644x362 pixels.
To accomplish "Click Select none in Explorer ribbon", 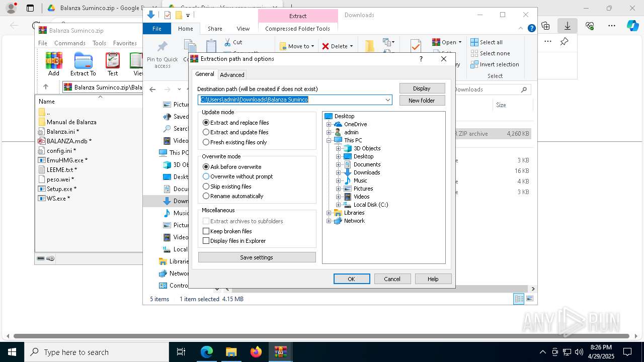I will coord(490,53).
